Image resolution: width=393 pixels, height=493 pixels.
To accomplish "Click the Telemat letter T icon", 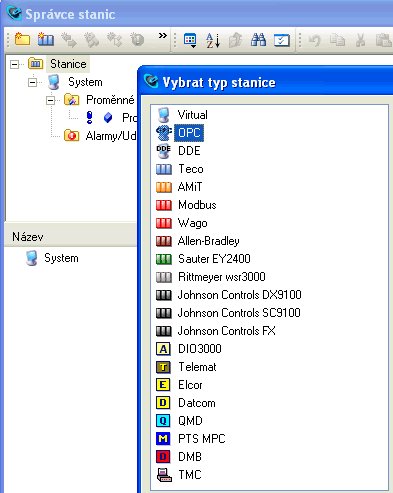I will 163,367.
